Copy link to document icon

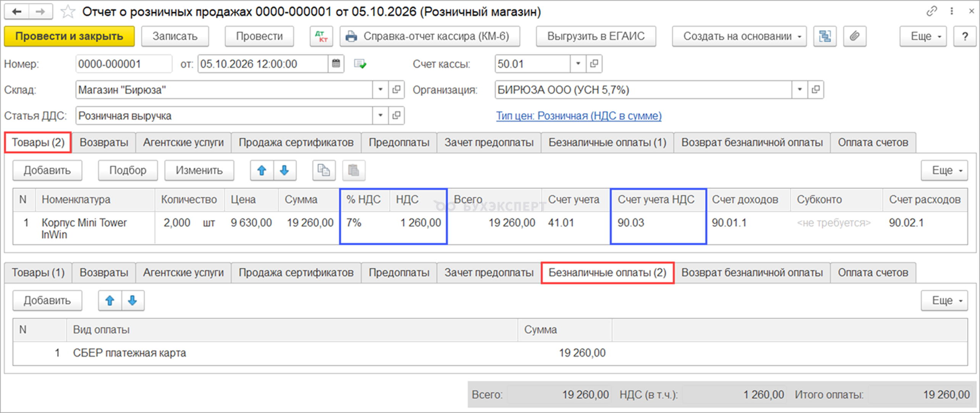[x=932, y=11]
